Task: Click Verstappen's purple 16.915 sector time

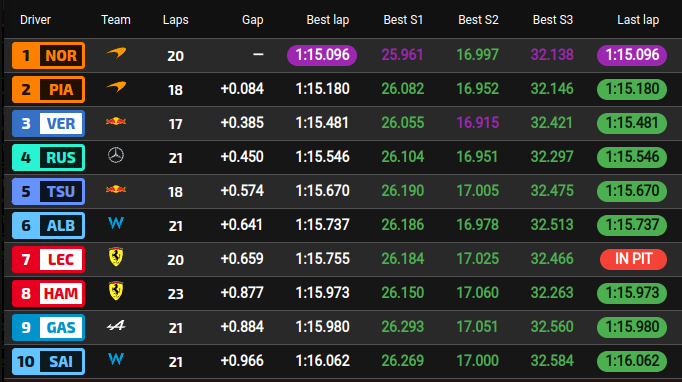Action: point(478,123)
